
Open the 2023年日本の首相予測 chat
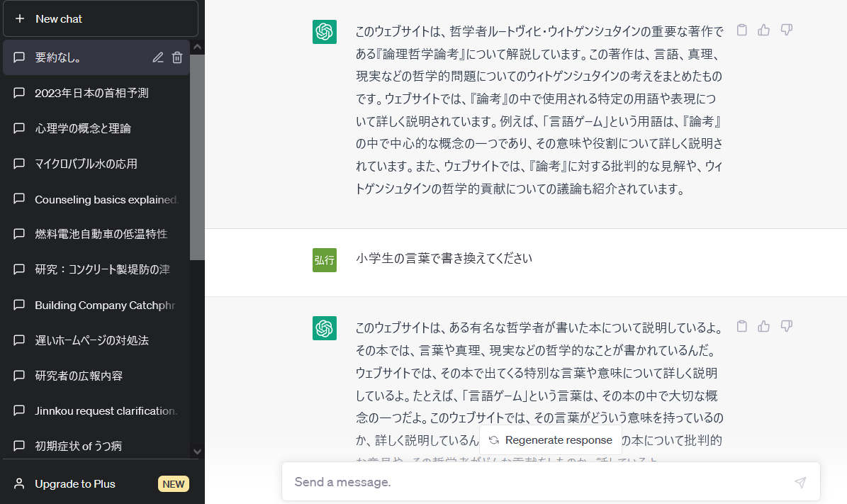92,93
